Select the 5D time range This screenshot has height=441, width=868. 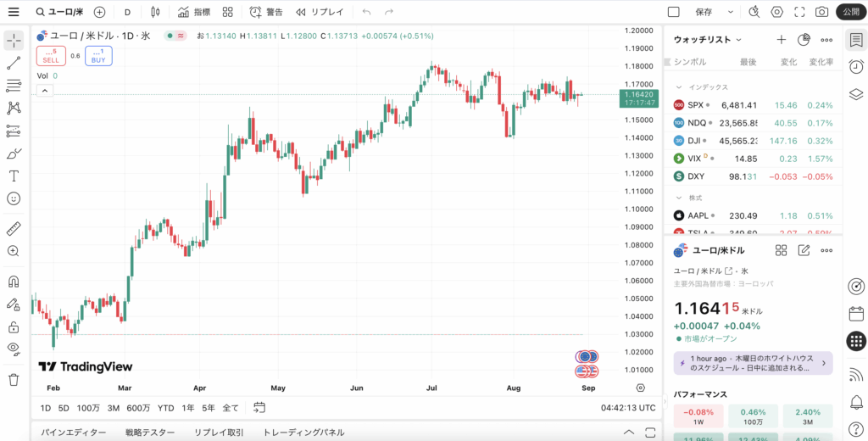point(64,408)
